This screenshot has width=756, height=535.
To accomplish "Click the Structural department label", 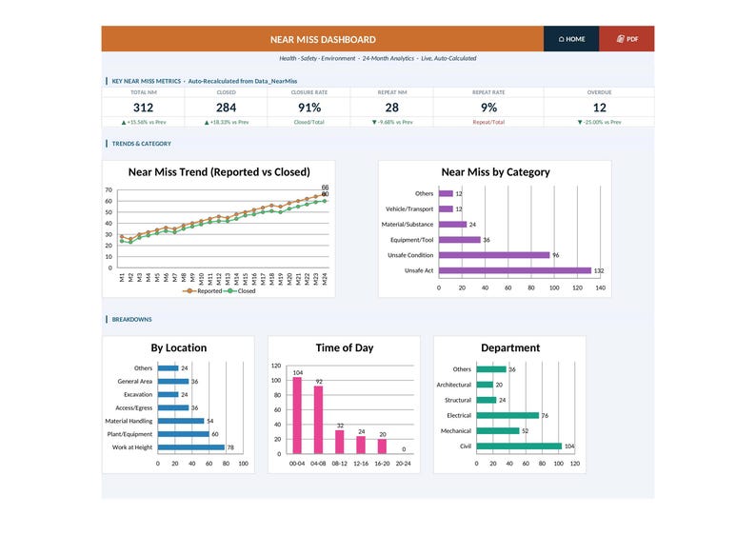I will (458, 400).
